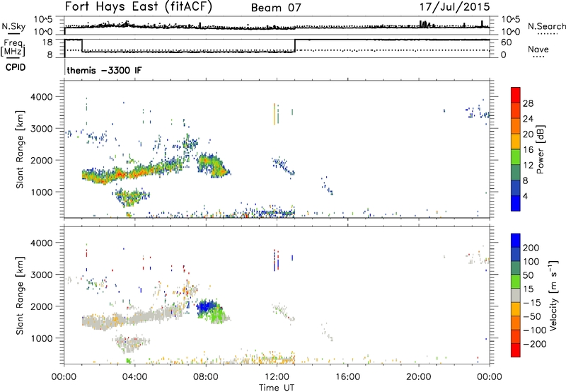566x392 pixels.
Task: Click the '16:00' time tick label
Action: point(347,377)
